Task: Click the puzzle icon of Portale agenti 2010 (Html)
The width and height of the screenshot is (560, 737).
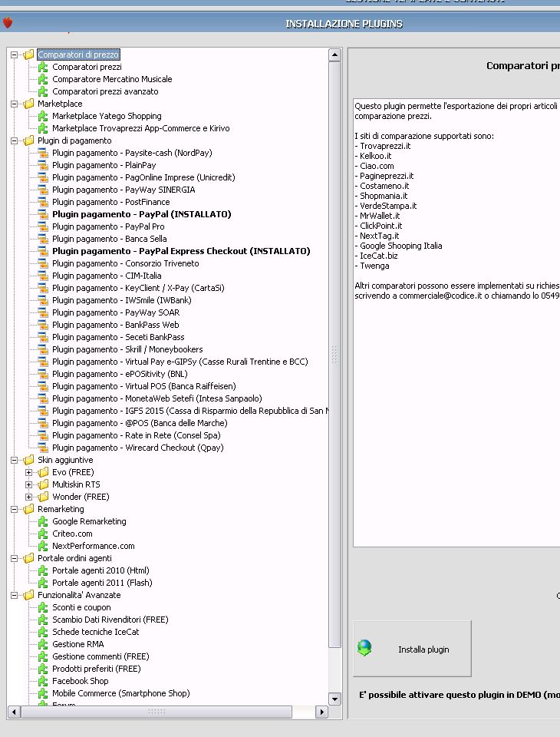Action: 43,570
